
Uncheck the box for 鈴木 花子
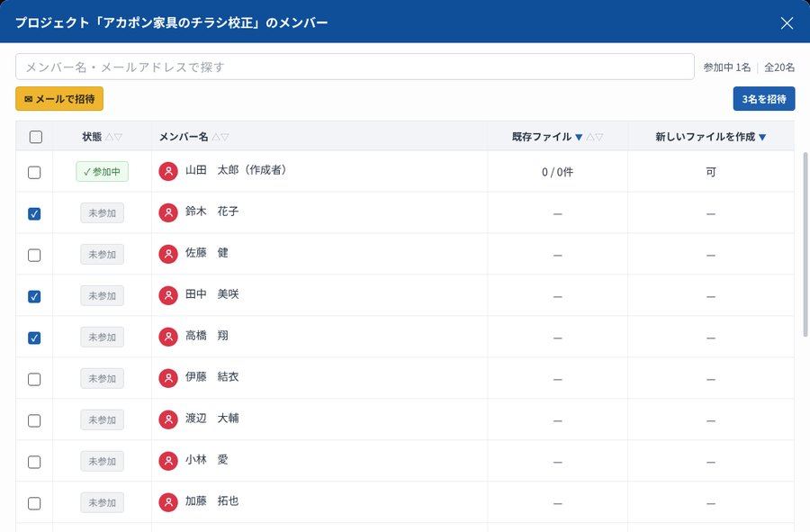34,213
